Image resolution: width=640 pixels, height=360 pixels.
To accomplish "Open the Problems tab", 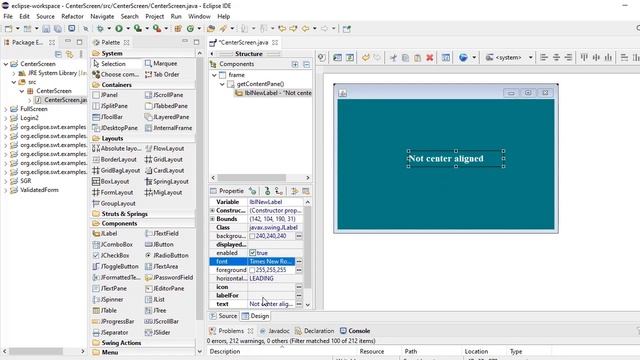I will pyautogui.click(x=231, y=331).
